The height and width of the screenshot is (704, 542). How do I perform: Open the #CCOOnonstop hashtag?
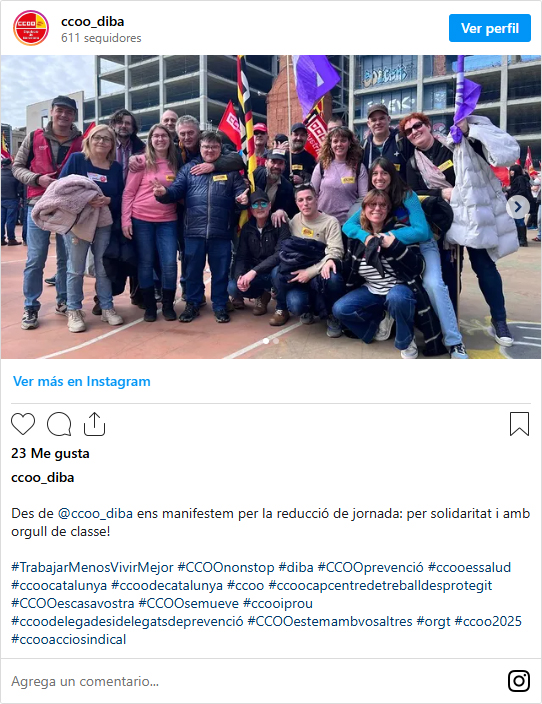[226, 567]
